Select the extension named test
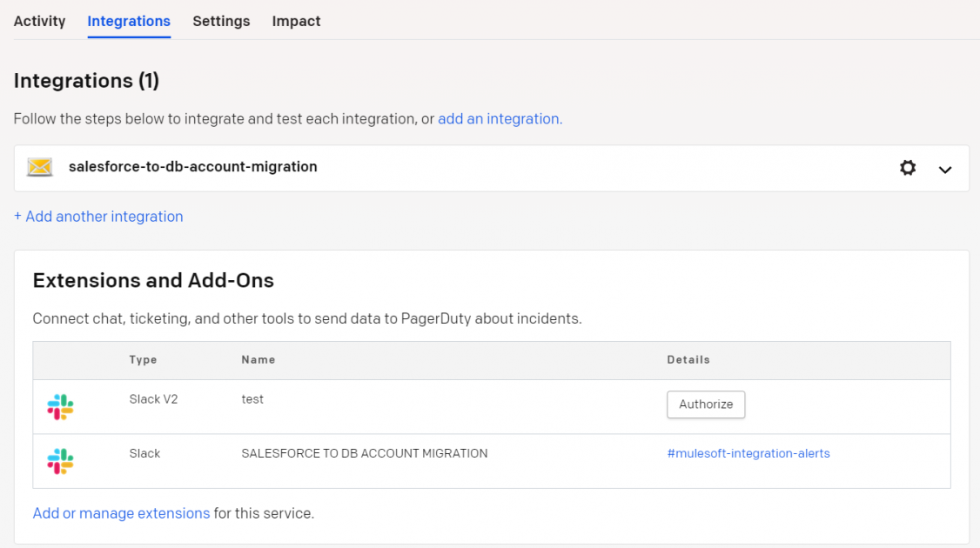980x548 pixels. (x=252, y=399)
